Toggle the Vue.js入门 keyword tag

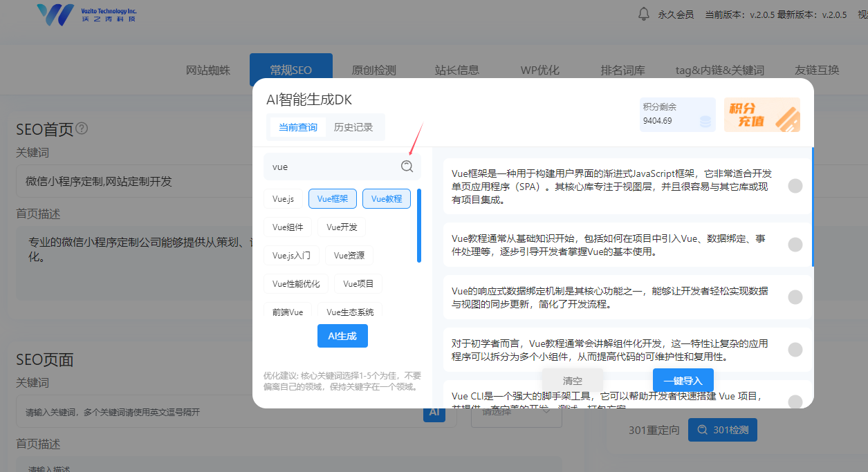pyautogui.click(x=291, y=255)
